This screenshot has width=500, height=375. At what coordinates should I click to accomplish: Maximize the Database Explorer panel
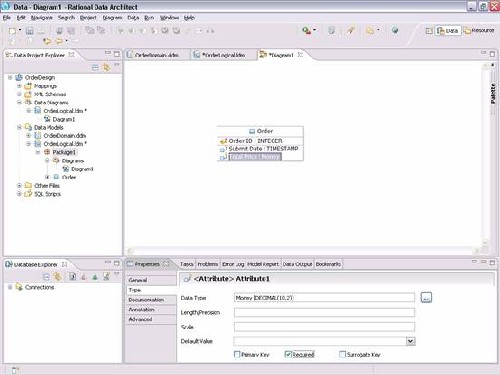tap(116, 263)
